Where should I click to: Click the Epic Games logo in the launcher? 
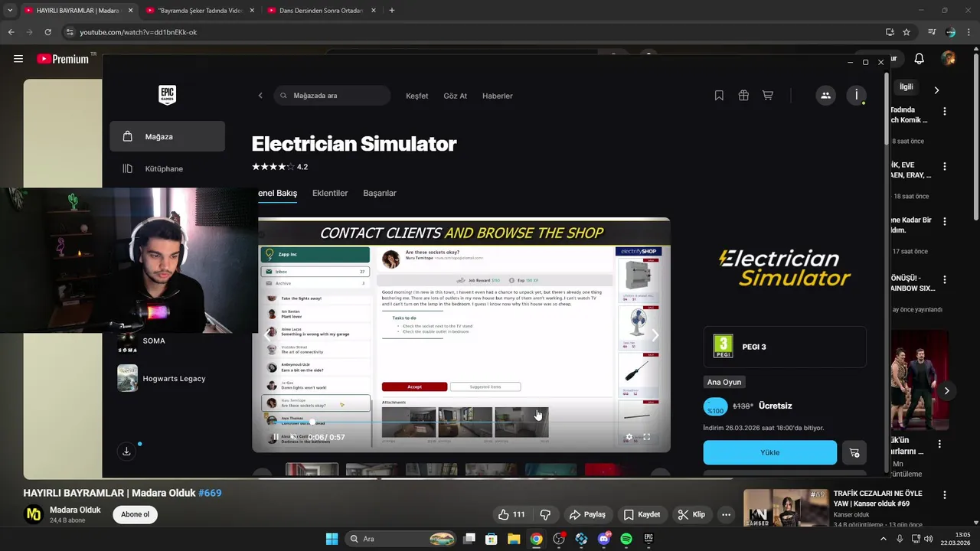coord(167,95)
